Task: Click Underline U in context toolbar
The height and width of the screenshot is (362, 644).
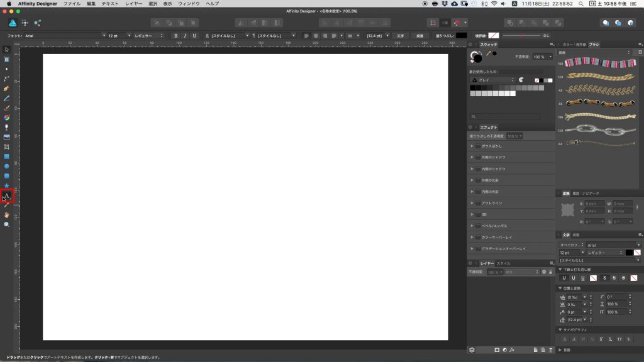Action: pos(194,36)
